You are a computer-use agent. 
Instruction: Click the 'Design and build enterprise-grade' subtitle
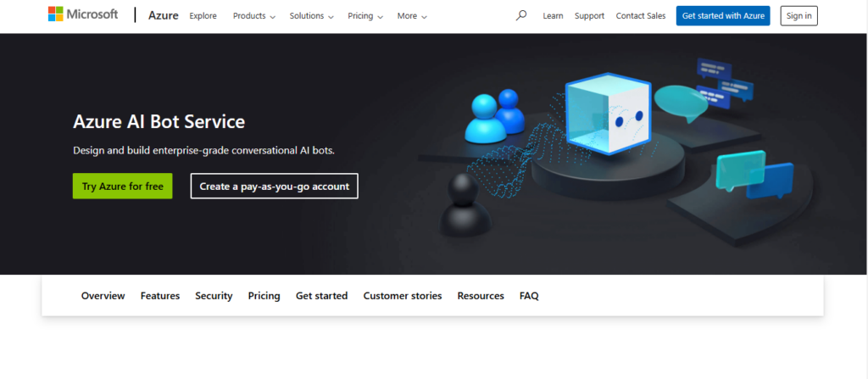click(203, 150)
